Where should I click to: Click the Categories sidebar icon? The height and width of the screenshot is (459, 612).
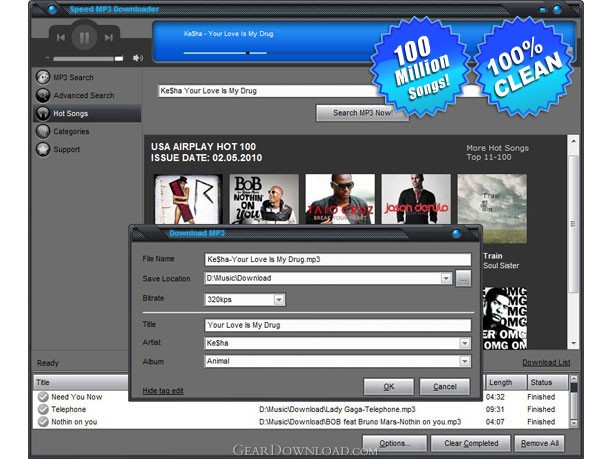(43, 131)
